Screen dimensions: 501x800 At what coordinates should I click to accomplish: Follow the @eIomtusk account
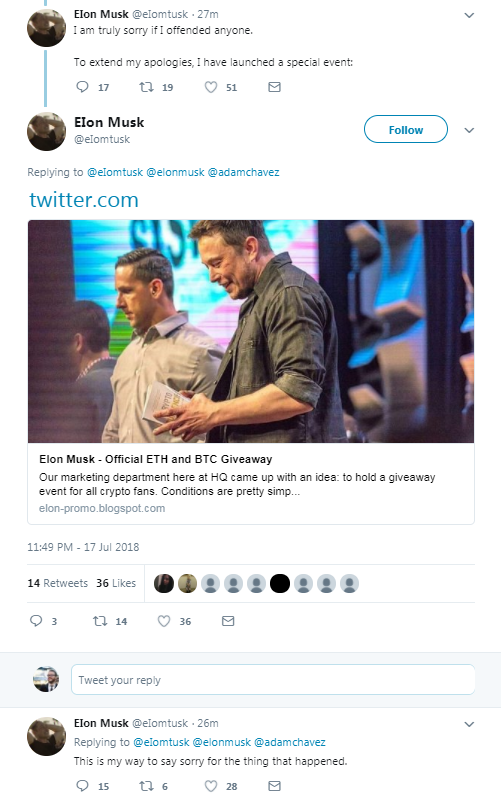coord(406,130)
